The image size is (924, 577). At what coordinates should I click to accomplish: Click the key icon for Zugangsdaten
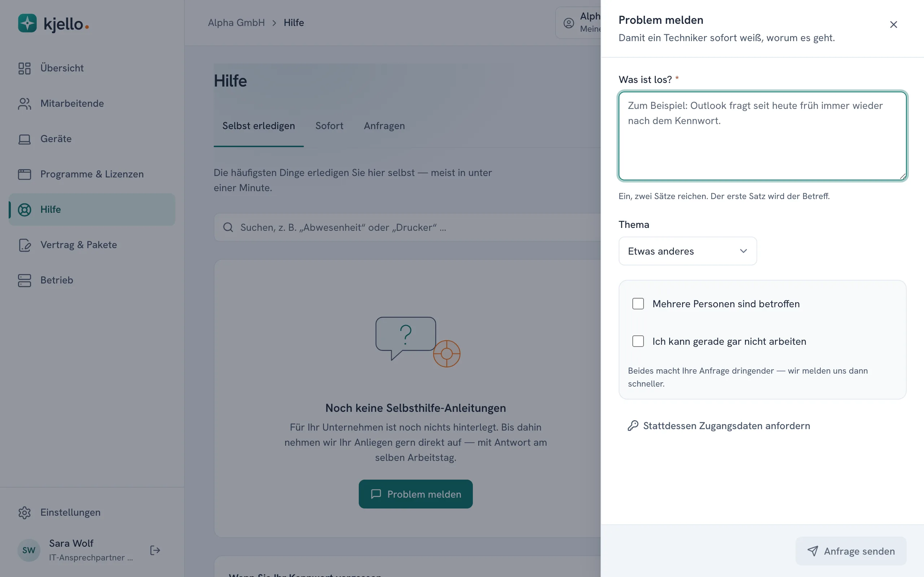(x=633, y=426)
